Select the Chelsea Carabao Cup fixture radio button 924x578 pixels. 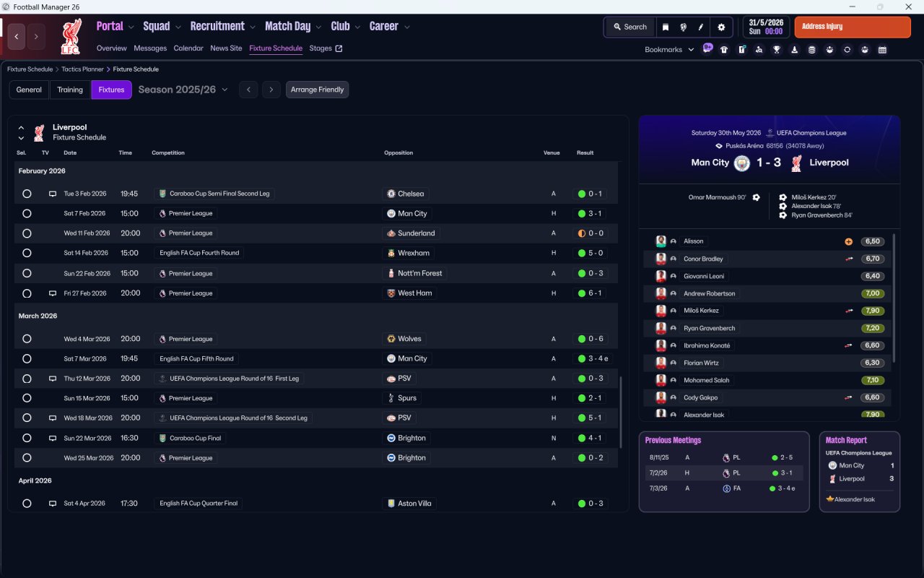(x=27, y=194)
